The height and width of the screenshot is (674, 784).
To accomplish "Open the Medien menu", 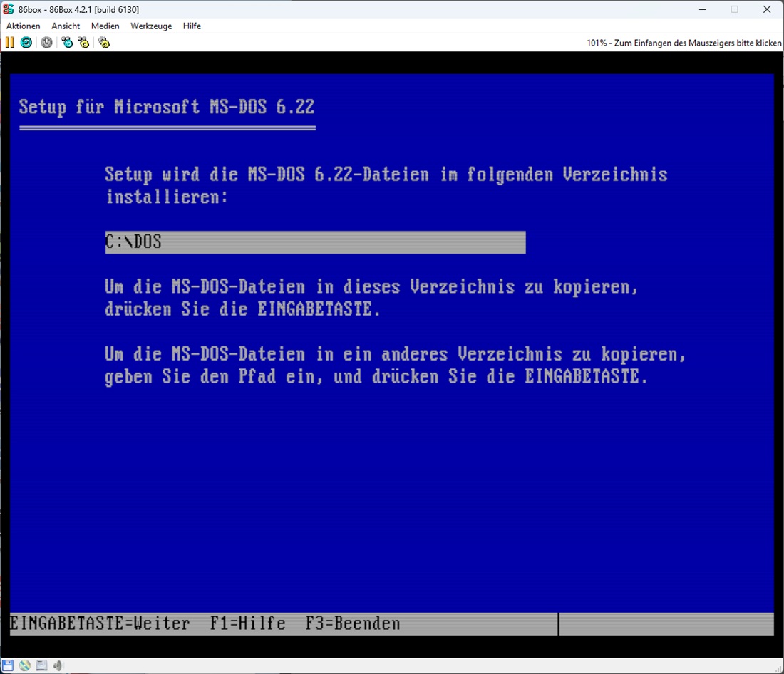I will click(x=105, y=26).
